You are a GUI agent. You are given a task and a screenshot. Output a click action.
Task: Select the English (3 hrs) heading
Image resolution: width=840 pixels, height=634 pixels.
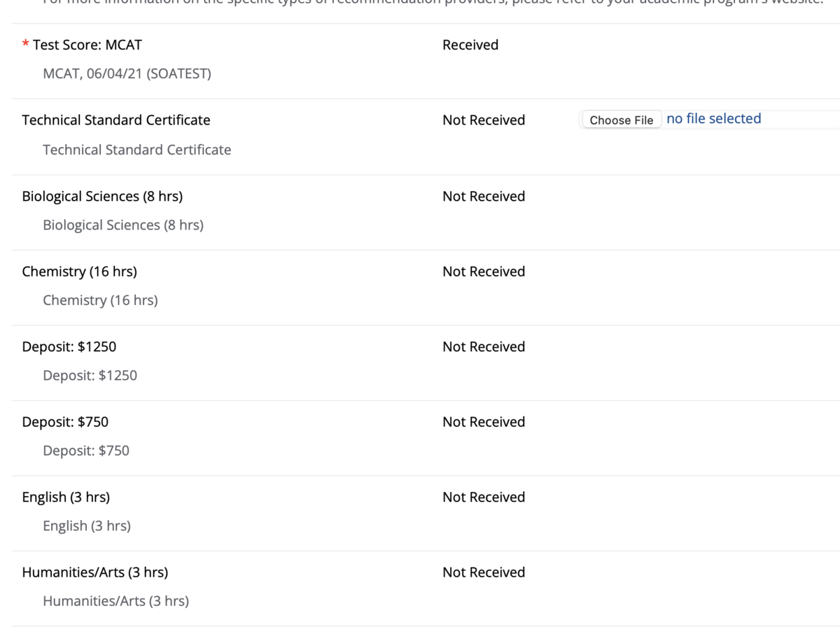click(66, 498)
